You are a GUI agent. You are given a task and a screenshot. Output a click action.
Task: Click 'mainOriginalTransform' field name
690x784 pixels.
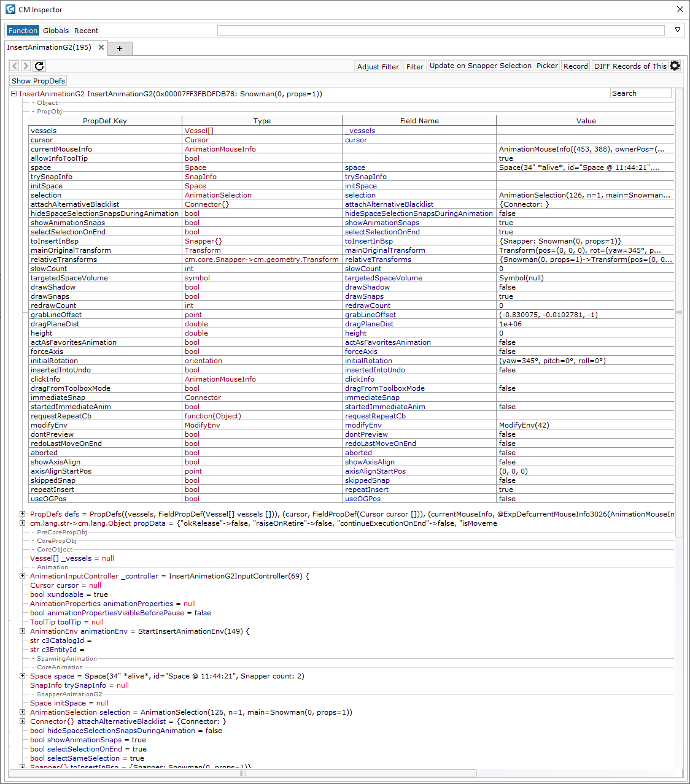click(385, 250)
